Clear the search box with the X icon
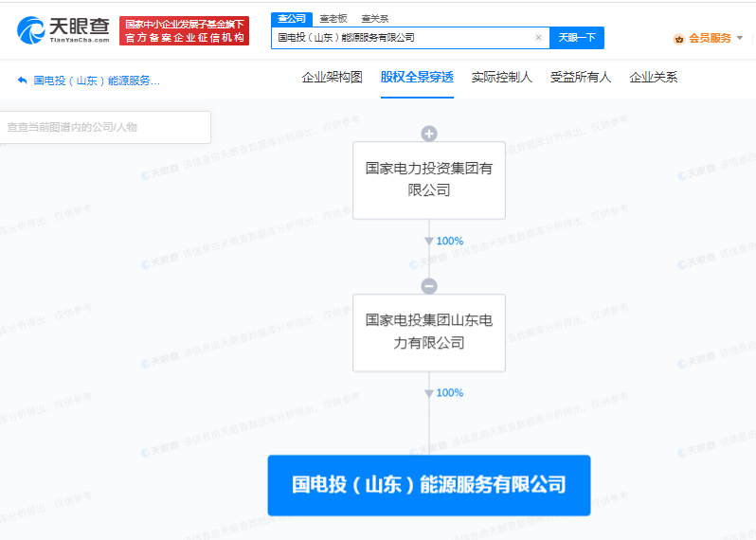 pos(538,38)
